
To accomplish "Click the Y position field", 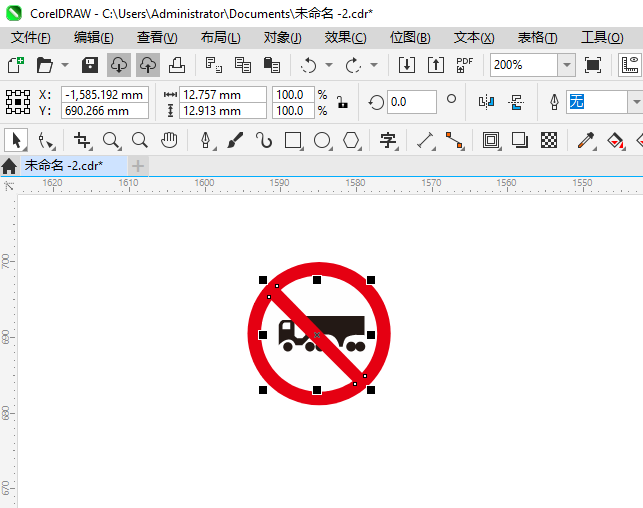I will (105, 111).
